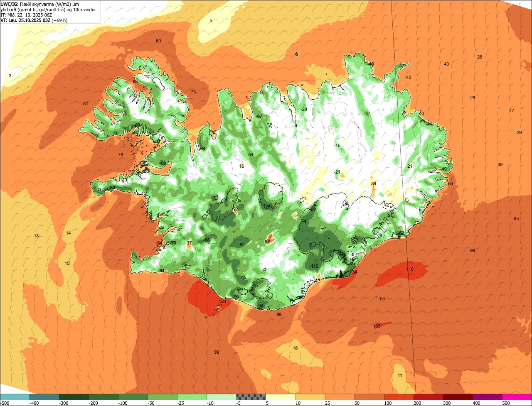Click the map value '73' east of the Westfjords

(193, 92)
